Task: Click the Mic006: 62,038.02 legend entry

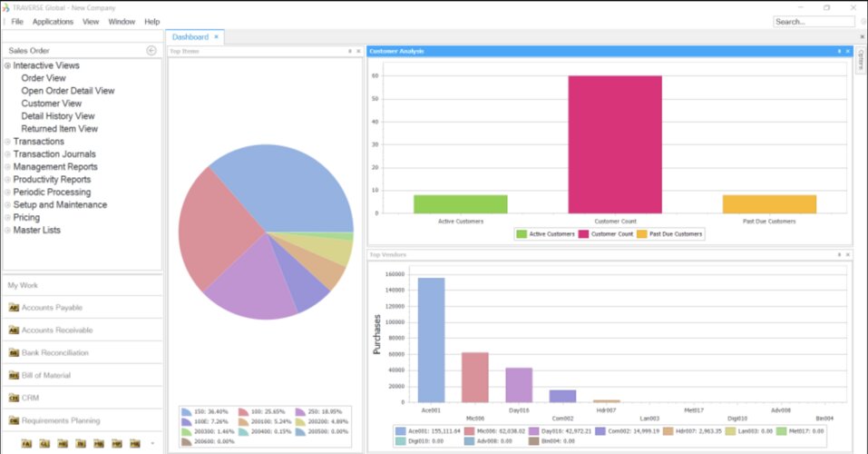Action: [x=495, y=430]
